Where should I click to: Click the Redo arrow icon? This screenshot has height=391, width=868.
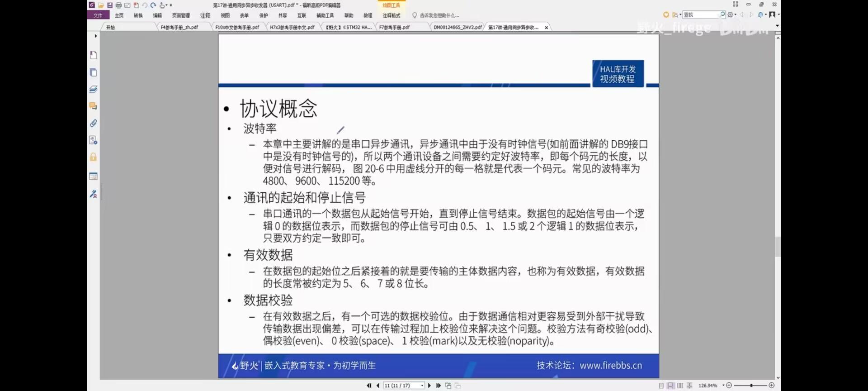[x=153, y=5]
